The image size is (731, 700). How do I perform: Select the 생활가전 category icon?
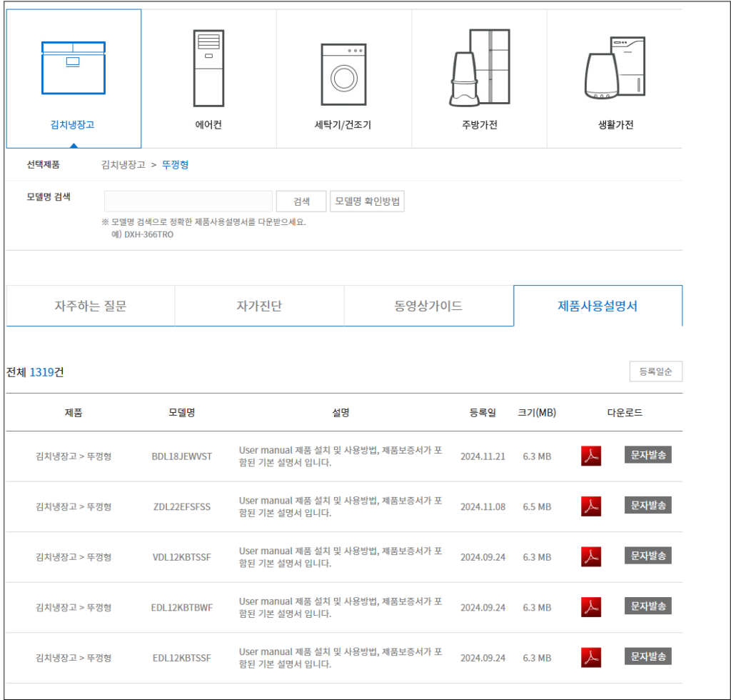[x=615, y=68]
